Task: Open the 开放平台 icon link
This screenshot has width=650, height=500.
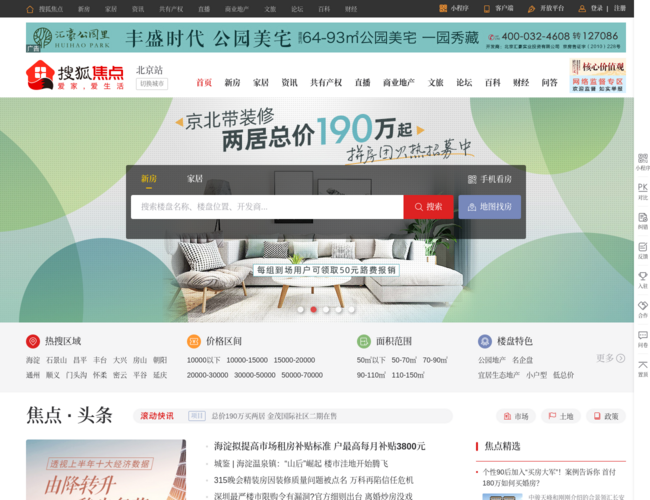Action: click(x=531, y=9)
